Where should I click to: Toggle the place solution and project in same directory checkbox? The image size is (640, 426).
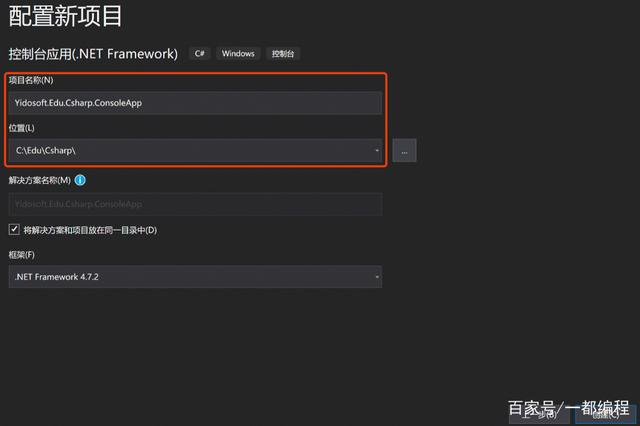click(14, 230)
